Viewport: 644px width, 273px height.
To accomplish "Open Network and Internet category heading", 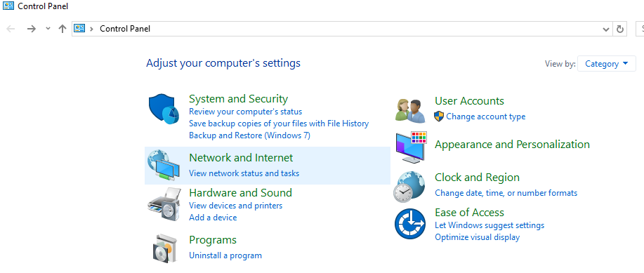I will click(241, 158).
